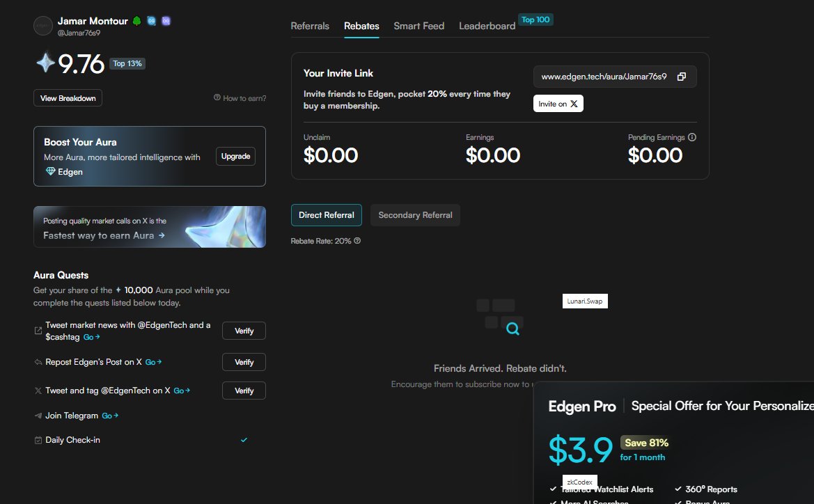
Task: Switch to the Smart Feed tab
Action: [x=419, y=26]
